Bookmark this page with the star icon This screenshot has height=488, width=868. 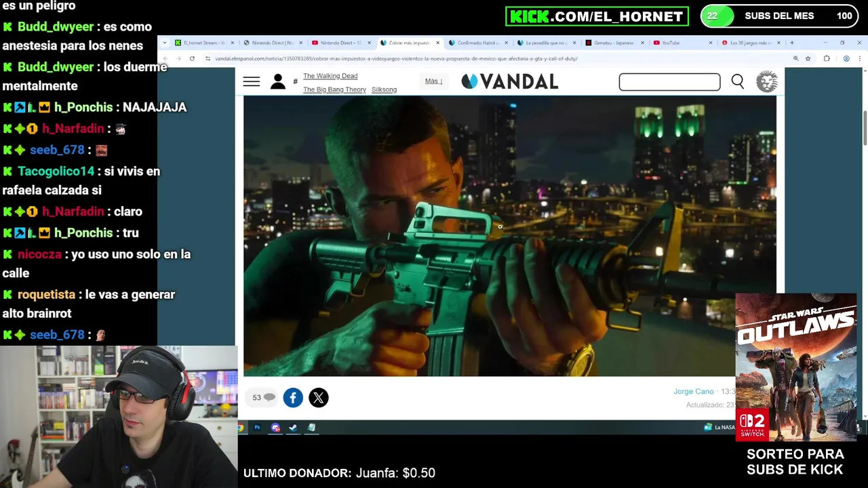coord(808,58)
